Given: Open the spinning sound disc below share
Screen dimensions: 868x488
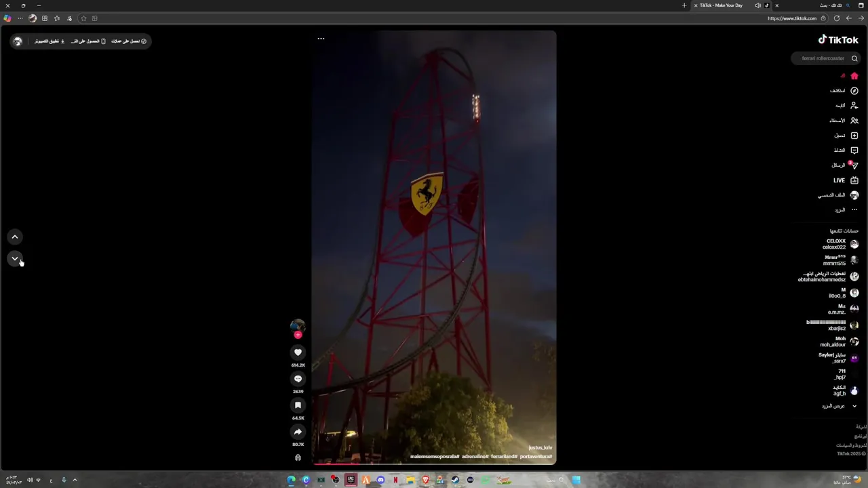Looking at the screenshot, I should click(298, 457).
